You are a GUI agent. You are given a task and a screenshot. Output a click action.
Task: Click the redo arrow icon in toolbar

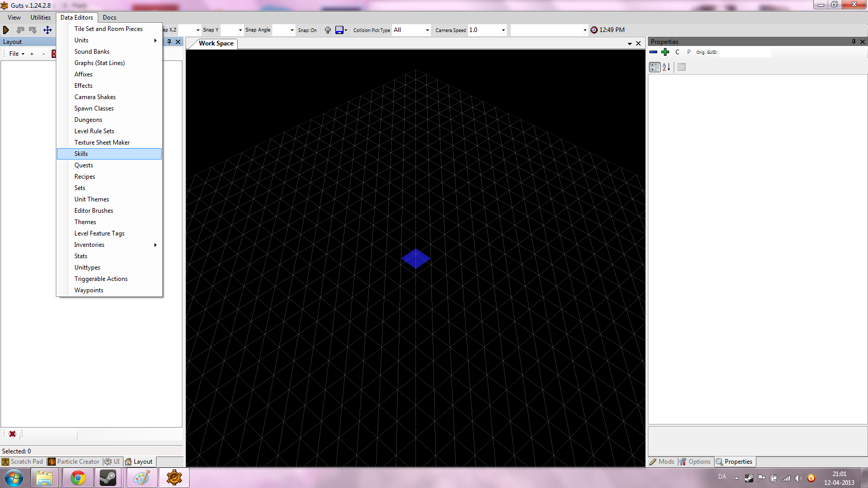coord(33,30)
